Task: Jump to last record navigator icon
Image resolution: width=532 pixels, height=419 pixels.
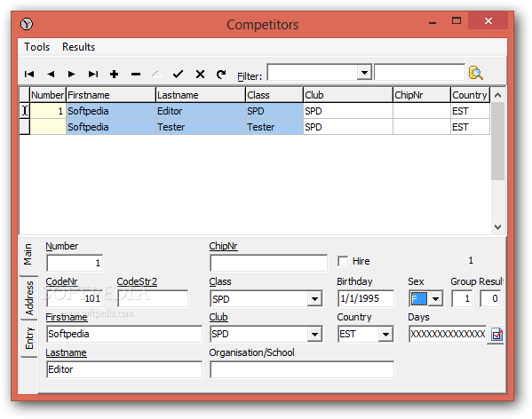Action: coord(93,74)
